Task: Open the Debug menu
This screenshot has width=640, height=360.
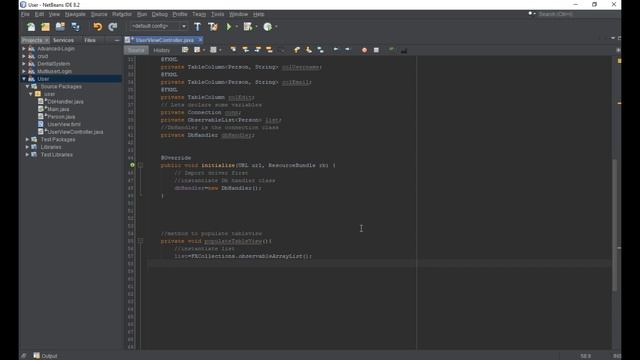Action: pos(160,14)
